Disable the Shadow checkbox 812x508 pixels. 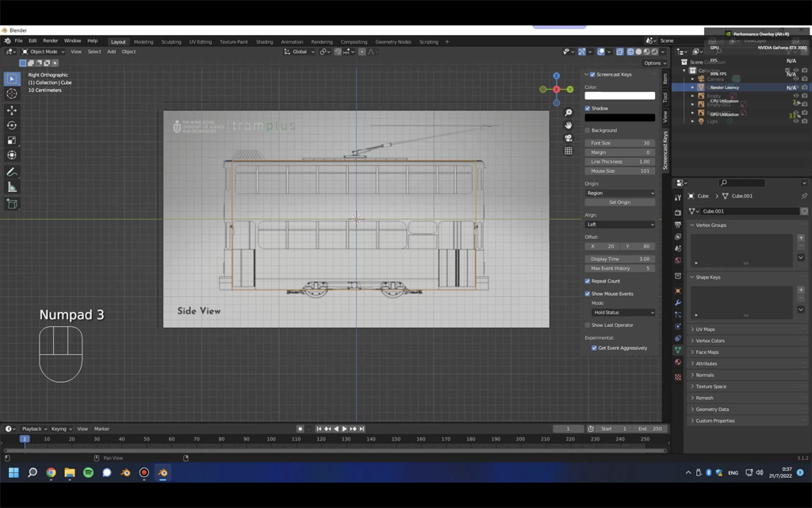(x=588, y=108)
